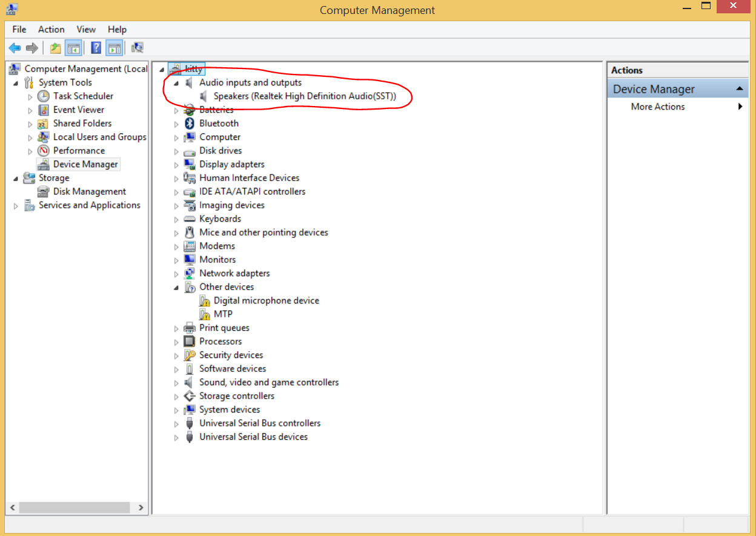
Task: Select Speakers (Realtek High Definition Audio(SST))
Action: pos(305,96)
